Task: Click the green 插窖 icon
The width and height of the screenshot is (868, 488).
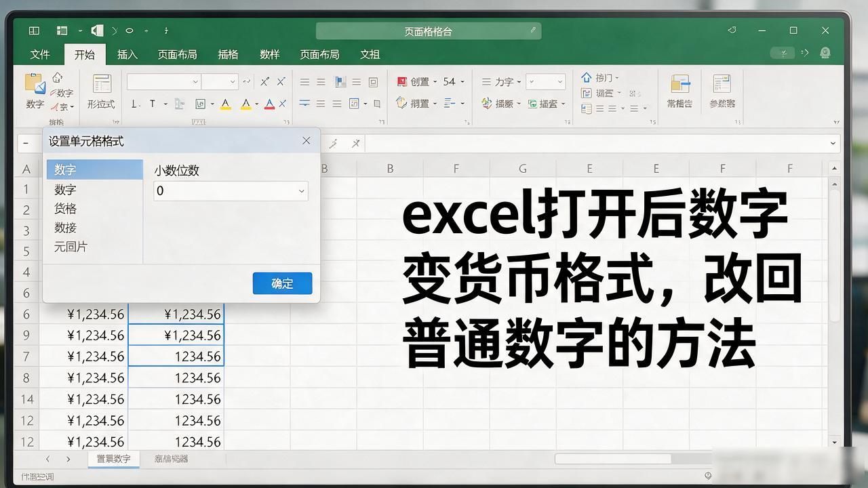Action: (532, 104)
